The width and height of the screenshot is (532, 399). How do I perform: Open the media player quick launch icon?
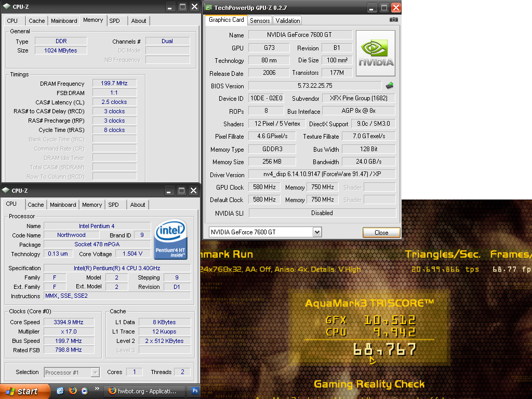coord(85,391)
